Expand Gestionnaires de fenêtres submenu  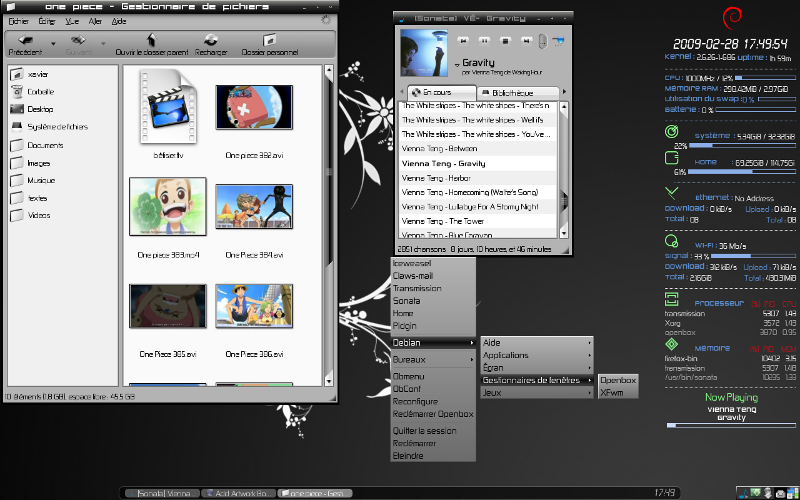[x=537, y=380]
